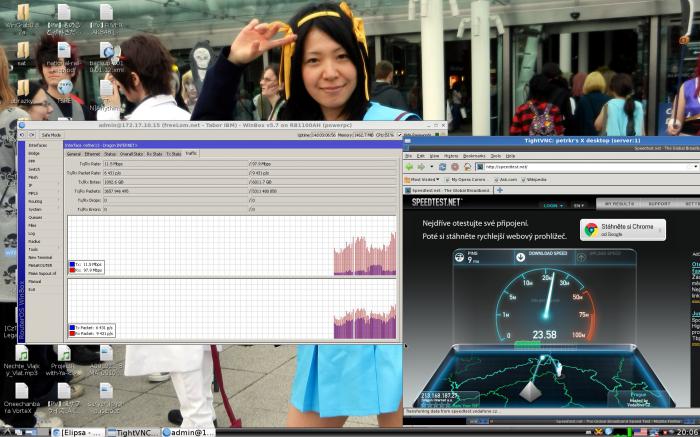Expand the IP submenu in WinBox
Screen dimensions: 700x437
coord(30,186)
